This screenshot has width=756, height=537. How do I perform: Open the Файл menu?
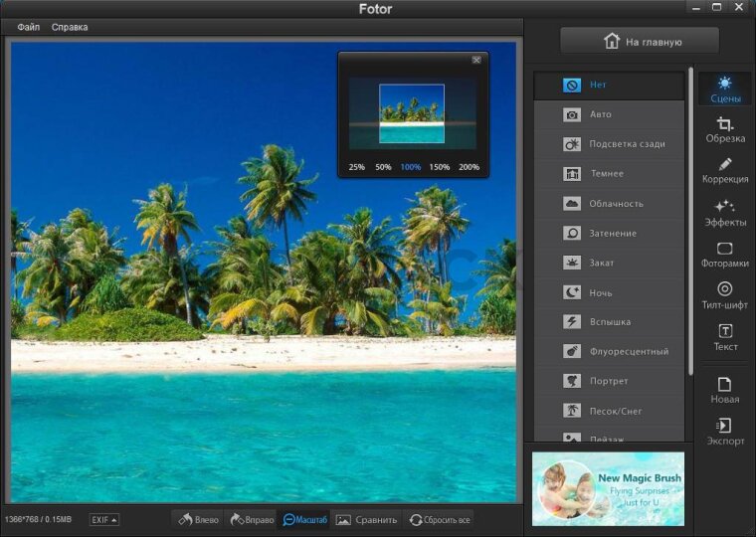pyautogui.click(x=28, y=27)
